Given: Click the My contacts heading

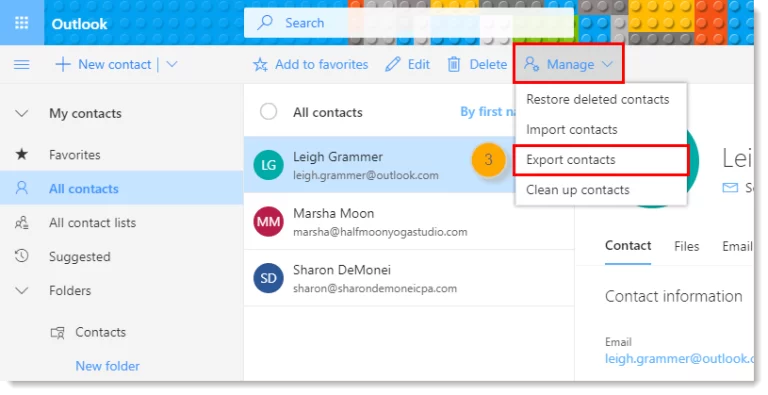Looking at the screenshot, I should pos(85,114).
